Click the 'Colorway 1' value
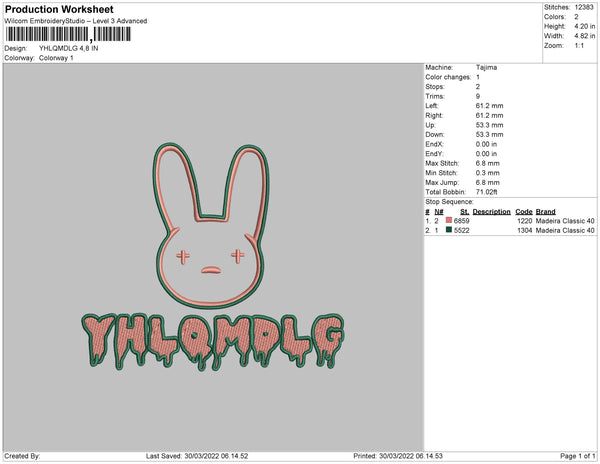600x464 pixels. tap(56, 58)
